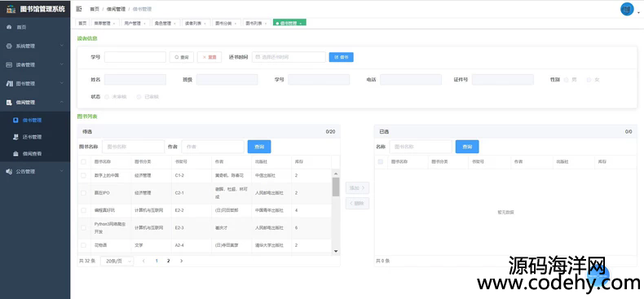The height and width of the screenshot is (299, 644).
Task: Select the 女 gender radio button
Action: coord(589,80)
